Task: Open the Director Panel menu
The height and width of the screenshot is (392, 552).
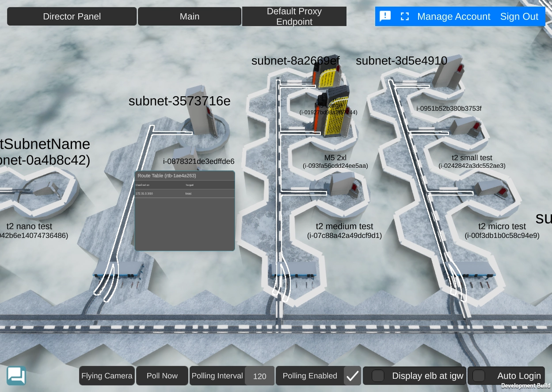Action: [72, 16]
